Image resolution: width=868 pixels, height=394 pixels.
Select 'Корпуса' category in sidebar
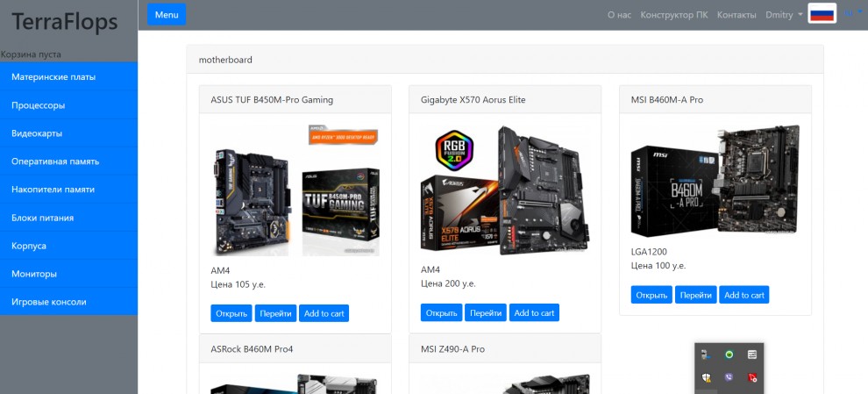[x=68, y=246]
